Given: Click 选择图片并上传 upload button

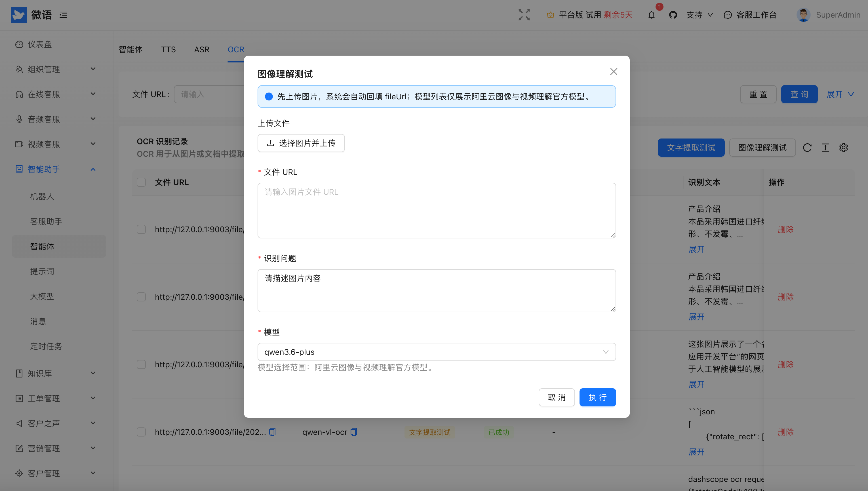Looking at the screenshot, I should (301, 143).
